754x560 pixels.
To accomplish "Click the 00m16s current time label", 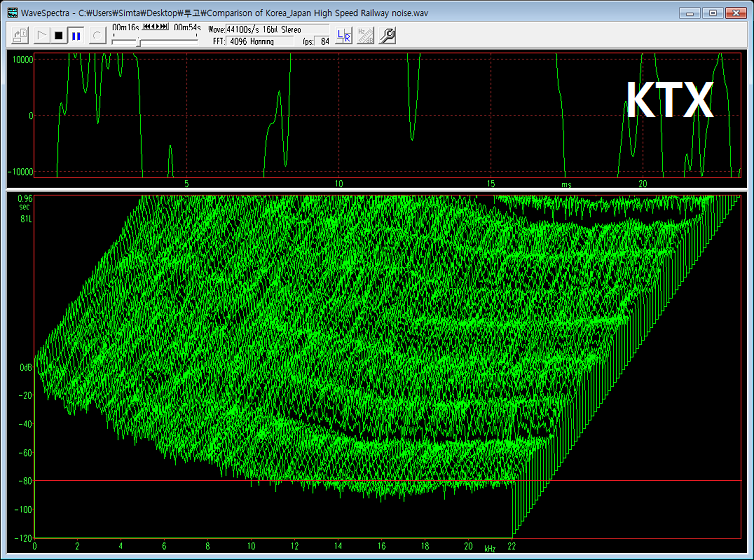I will 125,28.
